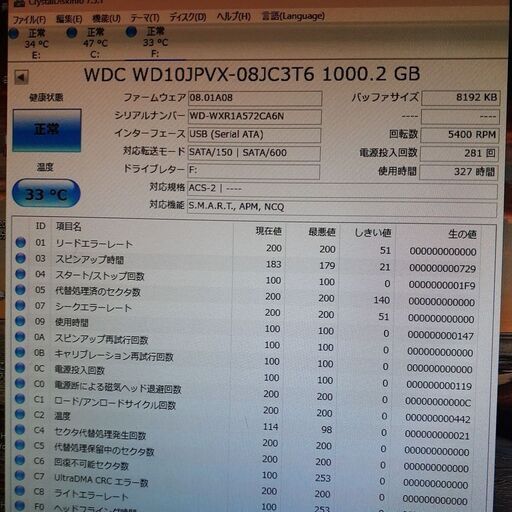Select the スピンアップ時間 attribute name
Image resolution: width=512 pixels, height=512 pixels.
90,260
